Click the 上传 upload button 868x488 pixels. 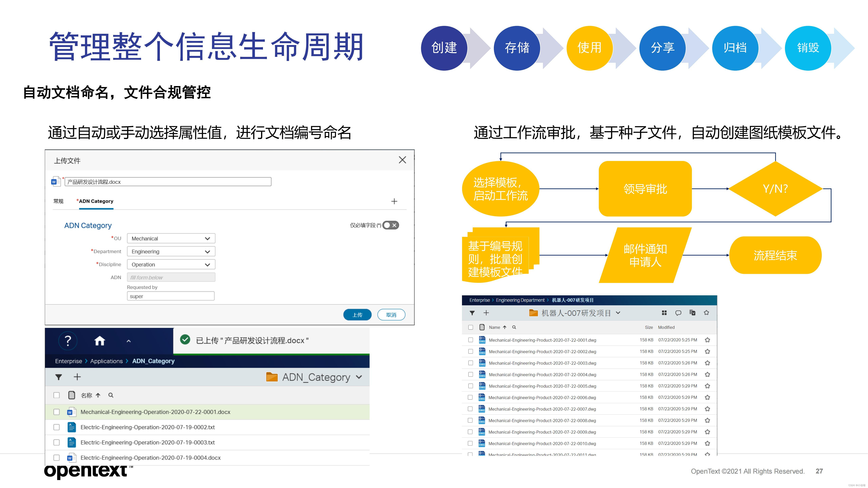coord(357,315)
